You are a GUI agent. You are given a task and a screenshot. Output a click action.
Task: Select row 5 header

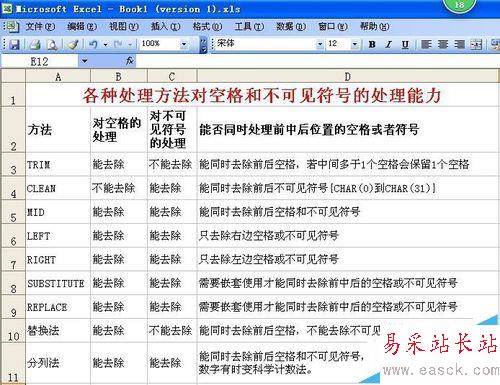tap(13, 212)
